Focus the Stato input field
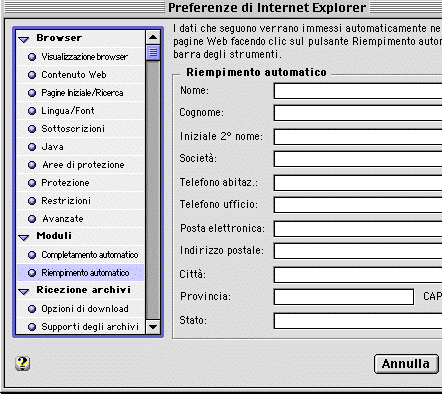The image size is (442, 394). [x=358, y=321]
